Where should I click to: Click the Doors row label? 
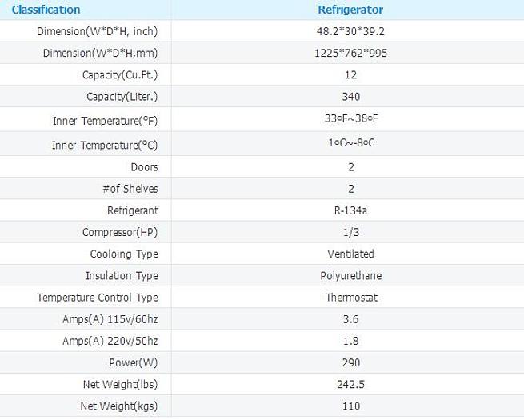point(144,167)
